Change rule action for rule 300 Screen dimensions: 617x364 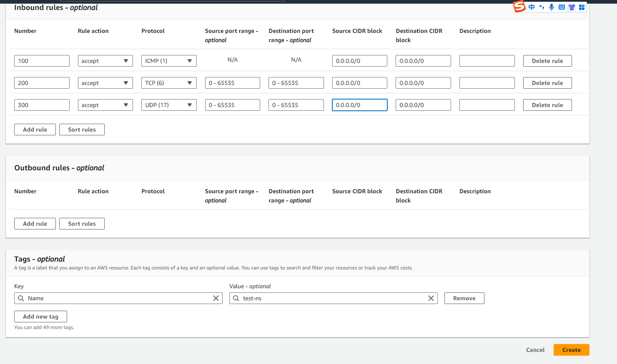(x=105, y=105)
